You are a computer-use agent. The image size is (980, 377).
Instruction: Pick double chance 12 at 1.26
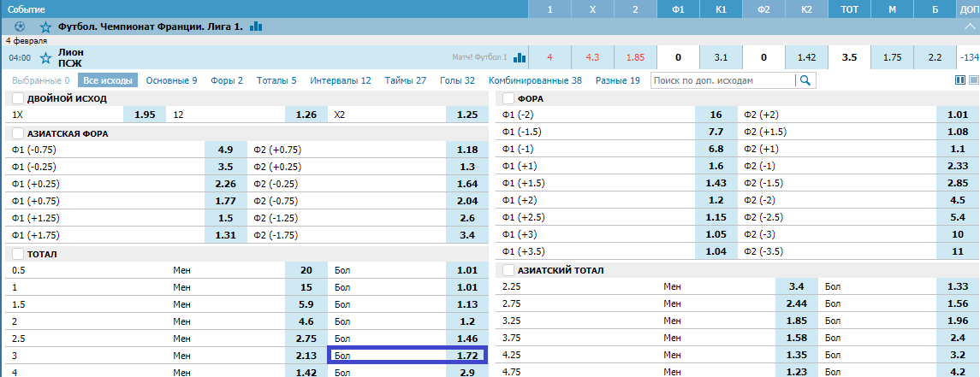coord(306,115)
